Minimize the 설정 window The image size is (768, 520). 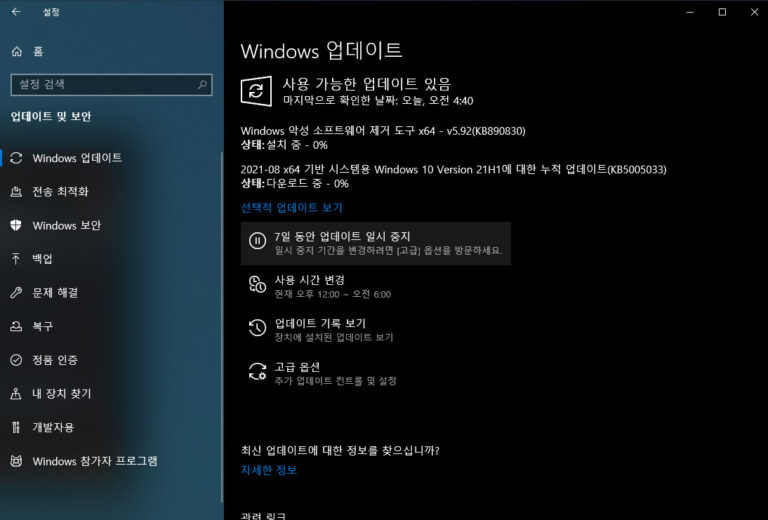(690, 12)
